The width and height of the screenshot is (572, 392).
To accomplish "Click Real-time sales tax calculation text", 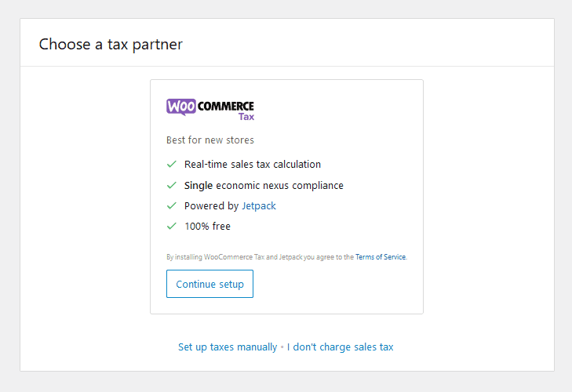I will [253, 165].
